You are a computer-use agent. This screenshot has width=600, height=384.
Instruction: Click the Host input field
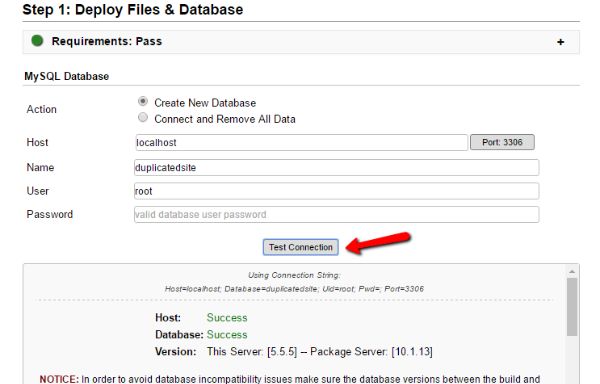point(301,142)
